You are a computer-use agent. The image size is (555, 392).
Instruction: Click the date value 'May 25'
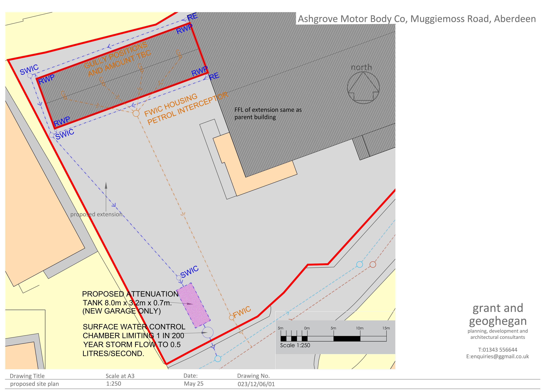point(194,384)
